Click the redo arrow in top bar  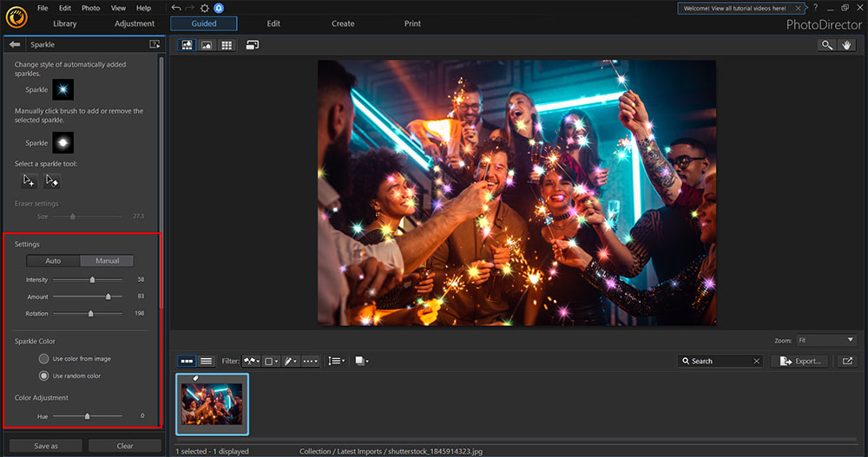(190, 8)
